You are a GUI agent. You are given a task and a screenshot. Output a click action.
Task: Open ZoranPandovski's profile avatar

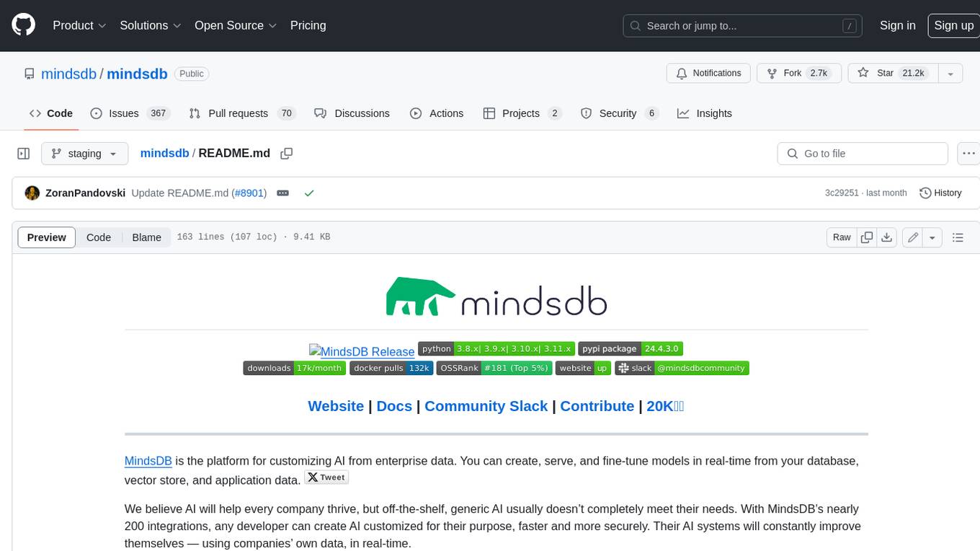(32, 193)
